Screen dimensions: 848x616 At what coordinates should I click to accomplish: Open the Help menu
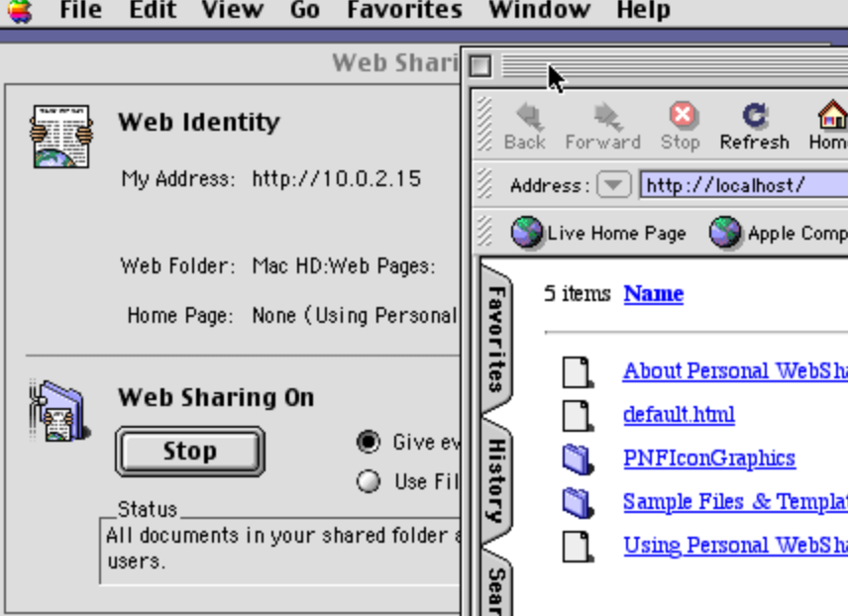click(644, 10)
